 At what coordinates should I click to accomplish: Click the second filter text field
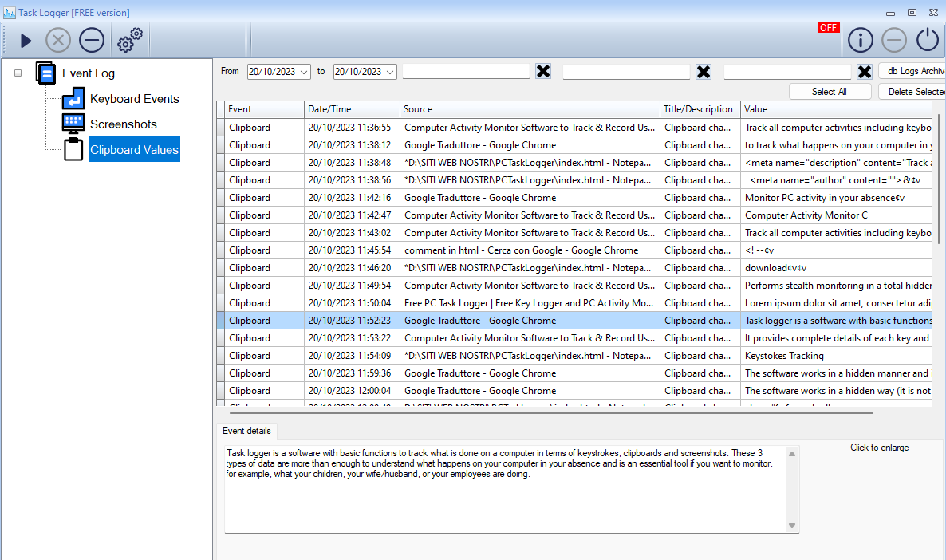click(x=625, y=72)
